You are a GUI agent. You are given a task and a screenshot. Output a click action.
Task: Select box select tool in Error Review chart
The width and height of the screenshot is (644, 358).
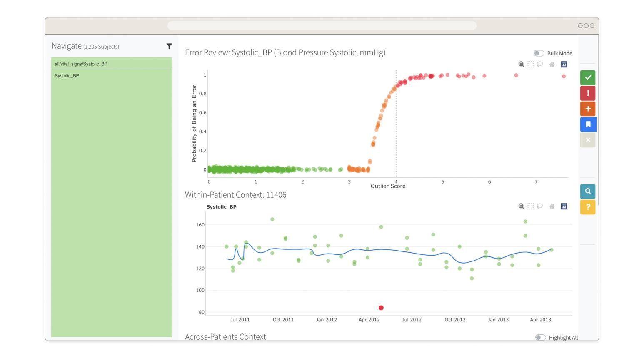click(530, 65)
